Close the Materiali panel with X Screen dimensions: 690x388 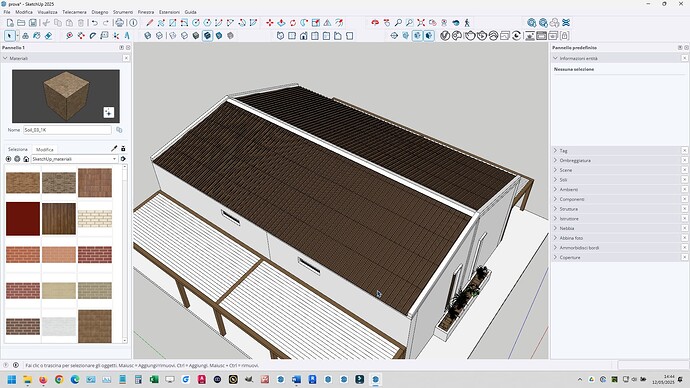click(x=126, y=58)
